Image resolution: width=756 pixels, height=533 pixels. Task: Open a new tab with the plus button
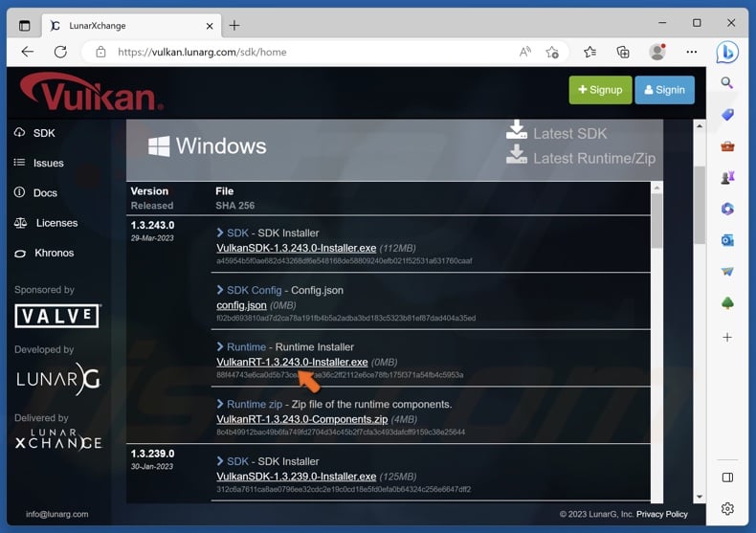point(234,26)
